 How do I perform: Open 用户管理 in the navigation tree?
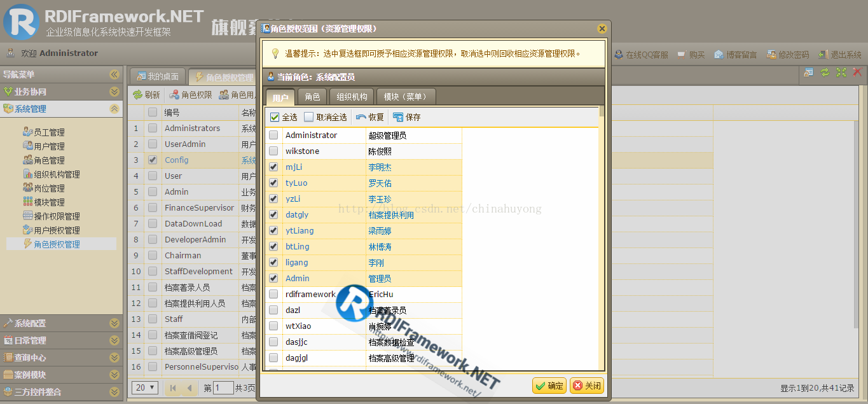click(49, 146)
